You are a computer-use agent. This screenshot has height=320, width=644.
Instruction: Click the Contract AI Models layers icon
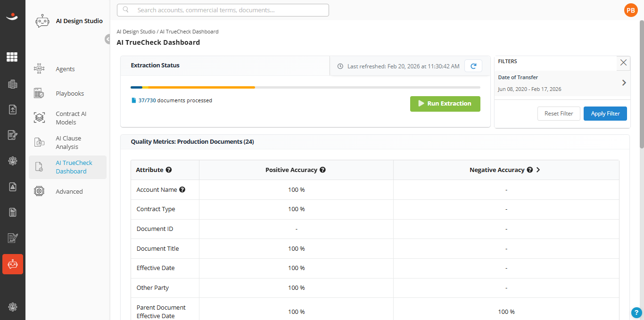[39, 118]
